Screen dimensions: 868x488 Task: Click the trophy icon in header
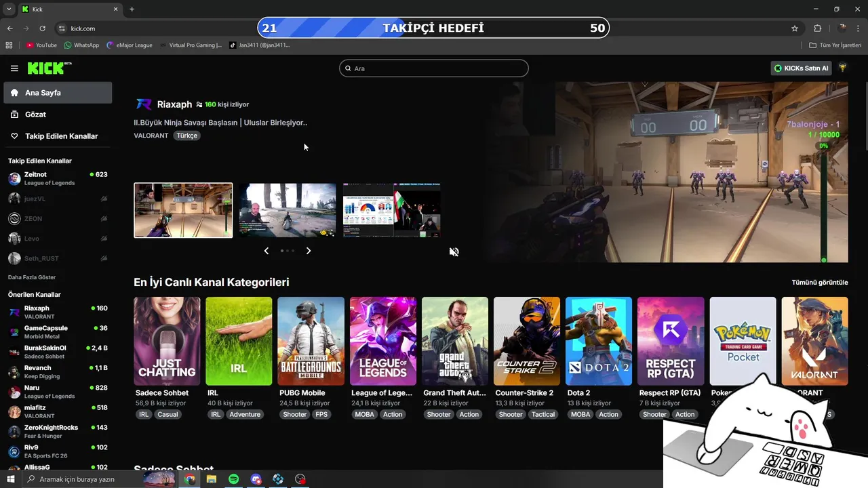(843, 68)
